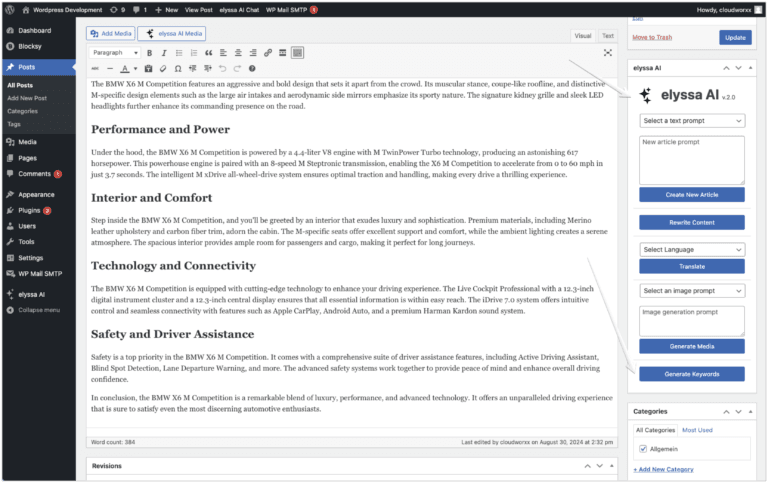Click Move to Trash link
This screenshot has height=483, width=768.
(652, 37)
